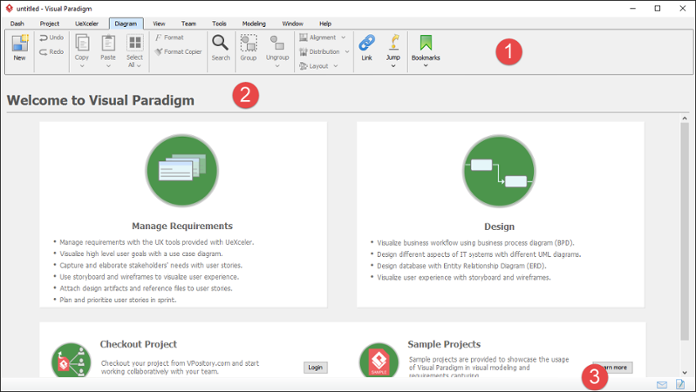The width and height of the screenshot is (696, 392).
Task: Expand the Ungroup dropdown arrow
Action: pyautogui.click(x=277, y=66)
